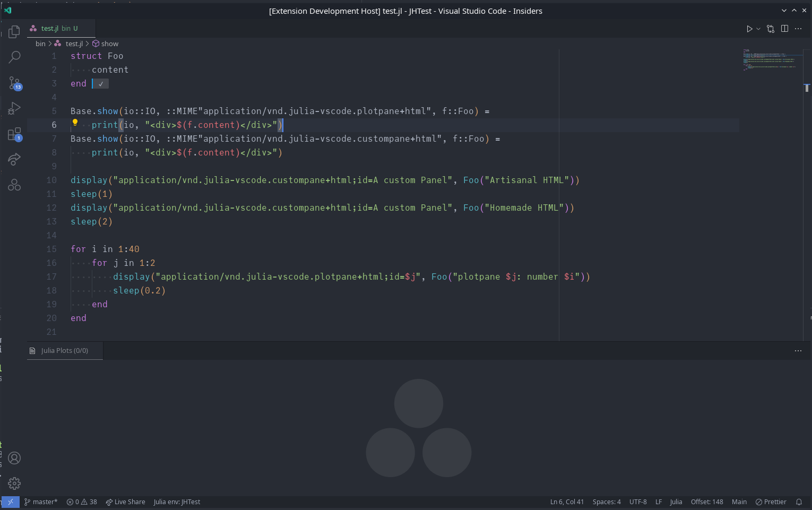Click the bin breadcrumb segment
This screenshot has height=510, width=812.
pos(40,44)
